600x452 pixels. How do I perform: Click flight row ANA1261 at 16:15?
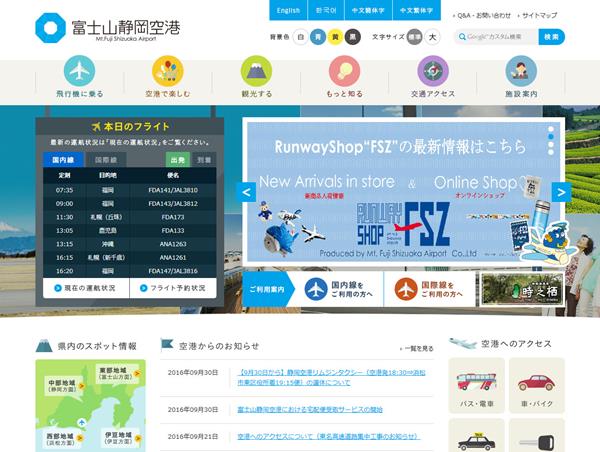[x=130, y=257]
